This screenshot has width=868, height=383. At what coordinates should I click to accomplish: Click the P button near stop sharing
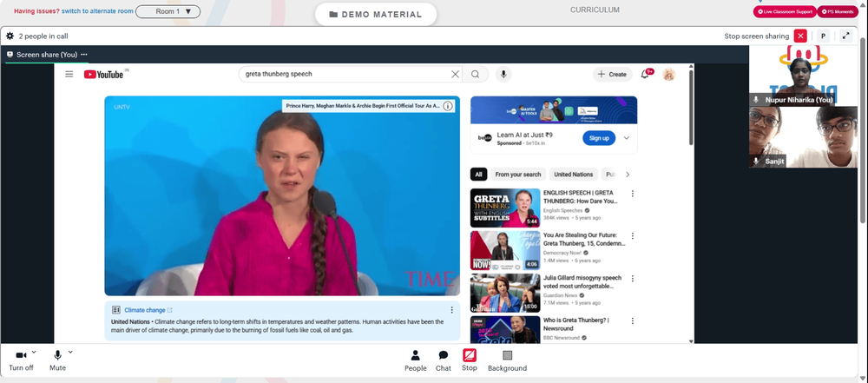pyautogui.click(x=823, y=36)
